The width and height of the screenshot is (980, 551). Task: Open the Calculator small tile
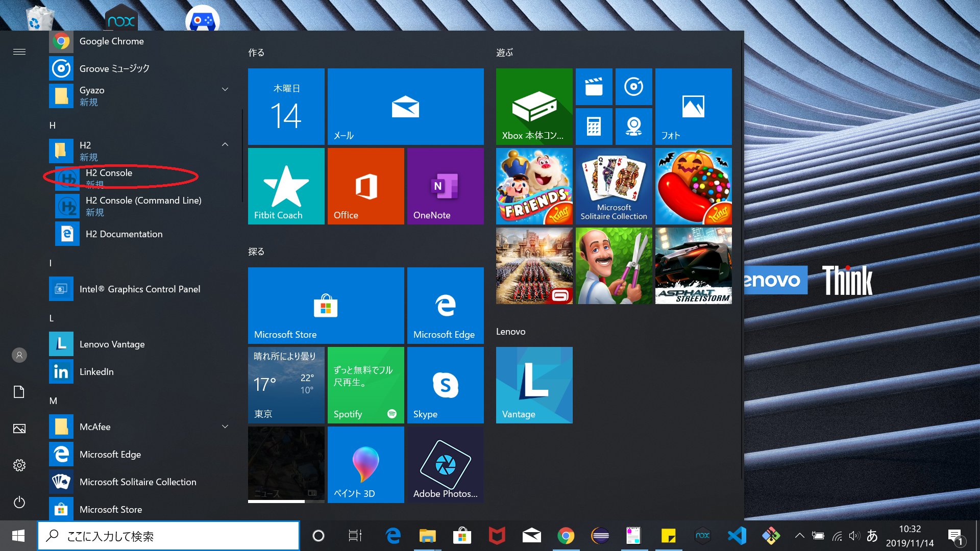coord(594,127)
